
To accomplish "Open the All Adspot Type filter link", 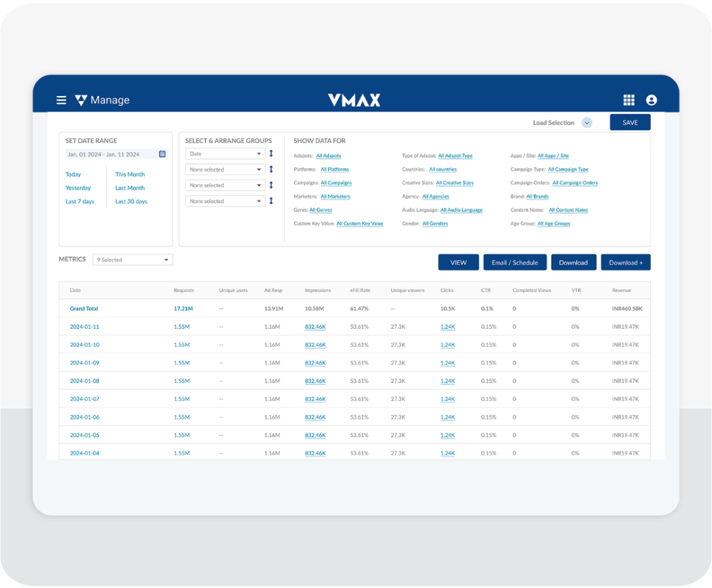I will pos(455,156).
